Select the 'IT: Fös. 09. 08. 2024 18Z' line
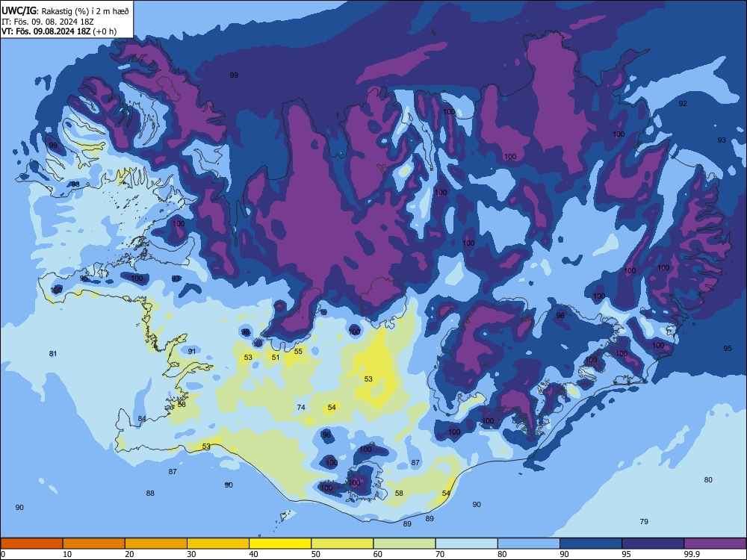Viewport: 747px width, 560px height. 48,22
